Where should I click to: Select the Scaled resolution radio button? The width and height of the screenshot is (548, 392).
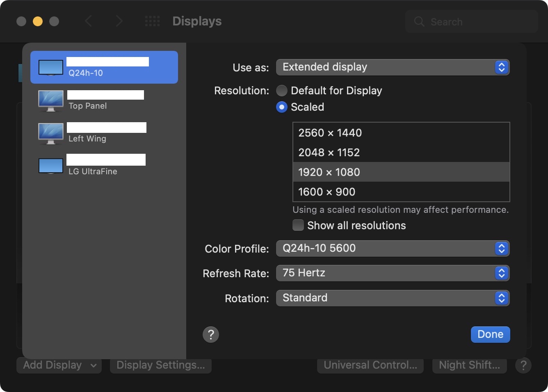(282, 107)
